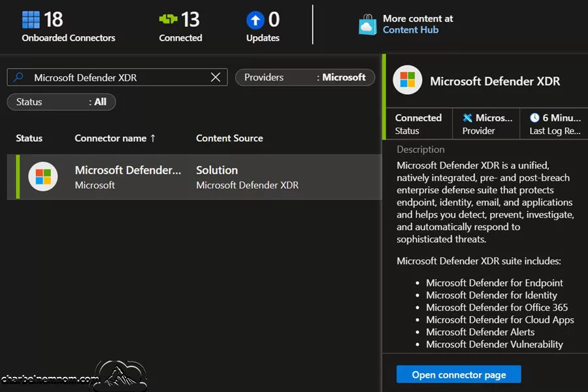The width and height of the screenshot is (588, 392).
Task: Click the Content Hub shopping bag icon
Action: coord(367,24)
